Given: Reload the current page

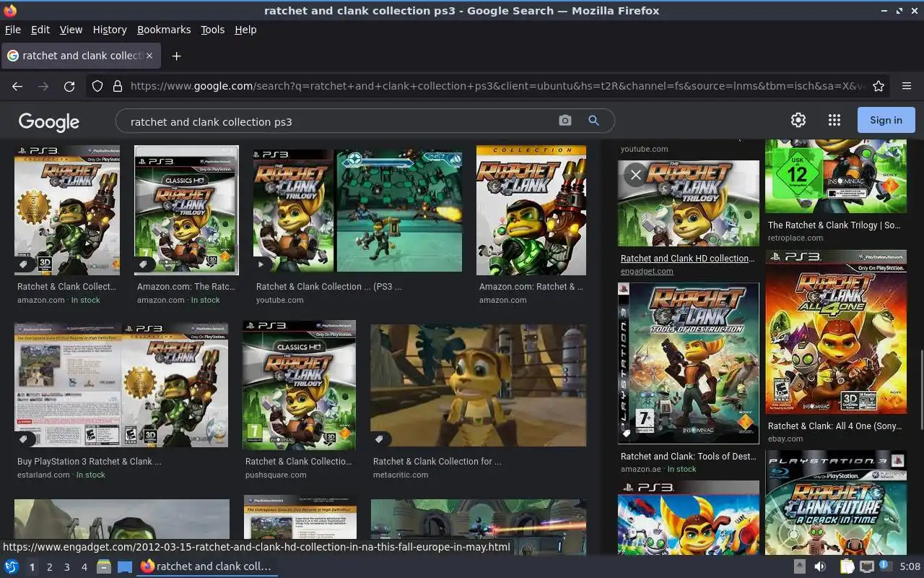Looking at the screenshot, I should pyautogui.click(x=69, y=86).
